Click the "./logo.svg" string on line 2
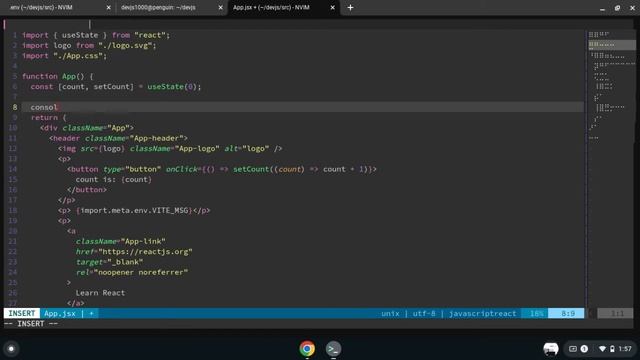 125,45
